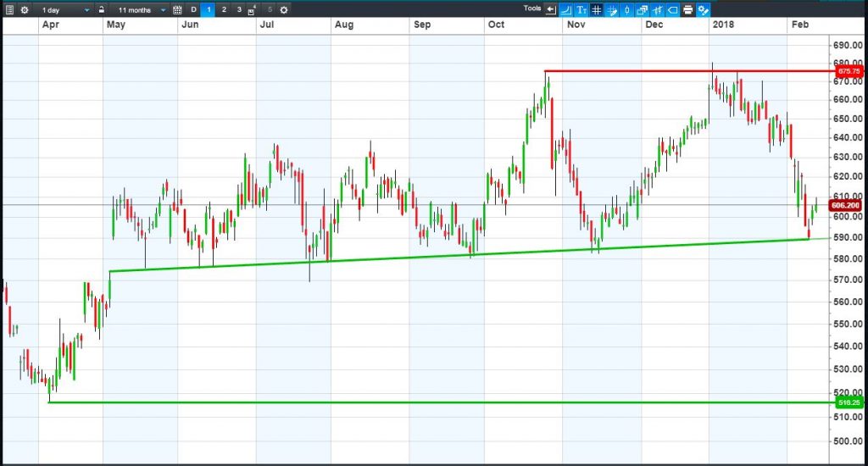868x466 pixels.
Task: Select the grid edit pencil tool
Action: point(612,10)
